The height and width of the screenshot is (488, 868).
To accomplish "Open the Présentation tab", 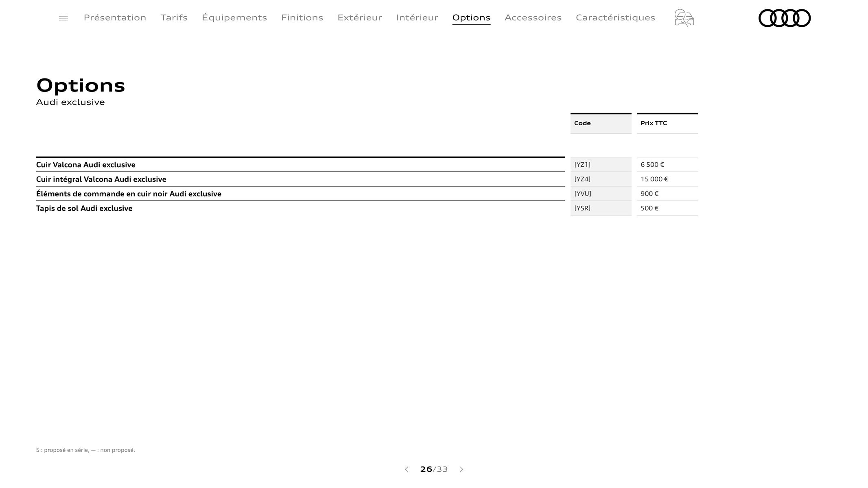I will 115,17.
